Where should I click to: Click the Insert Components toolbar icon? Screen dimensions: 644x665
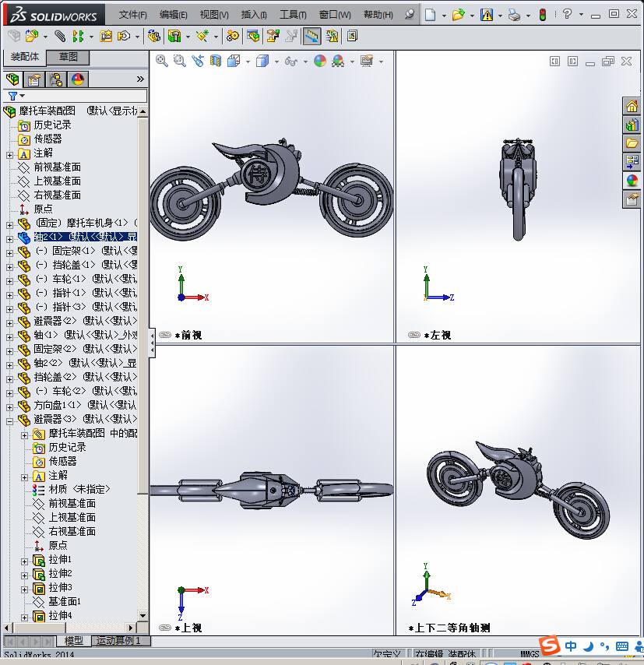pyautogui.click(x=32, y=36)
